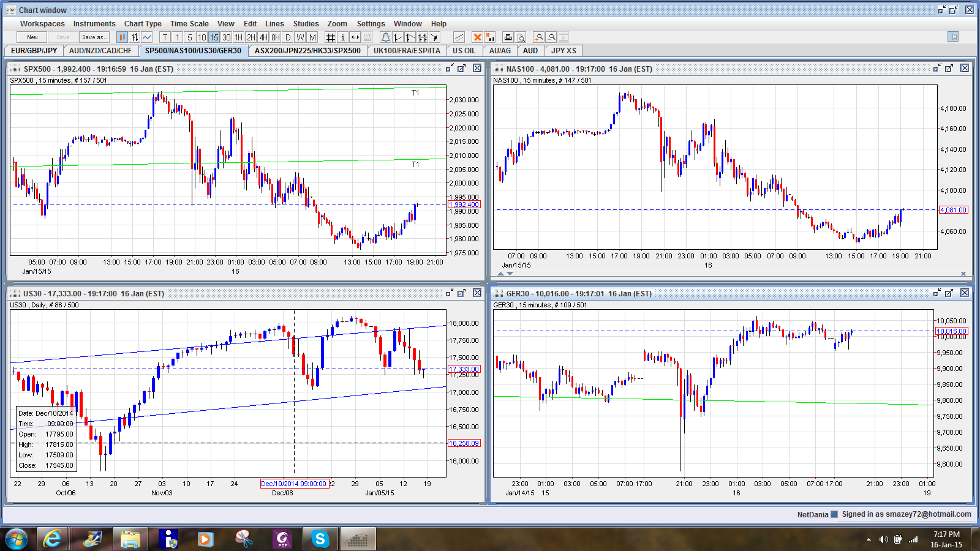
Task: Set time scale to 8H
Action: 276,37
